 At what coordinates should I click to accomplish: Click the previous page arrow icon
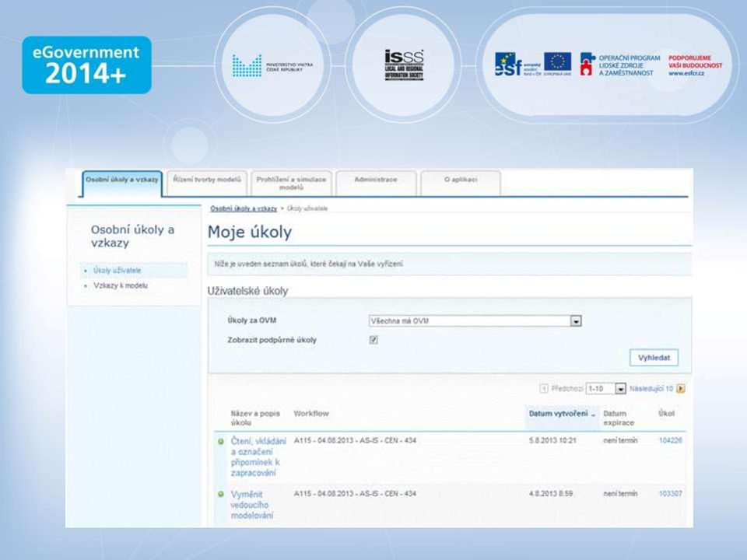point(544,389)
